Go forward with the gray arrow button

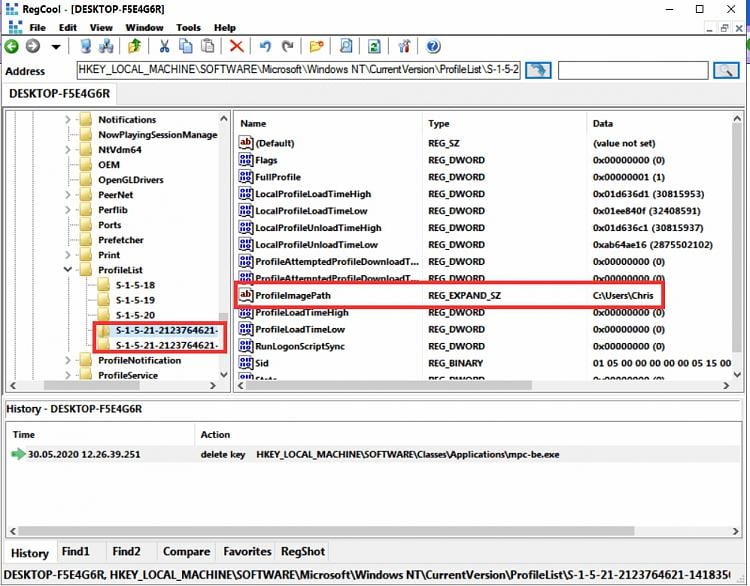(33, 46)
